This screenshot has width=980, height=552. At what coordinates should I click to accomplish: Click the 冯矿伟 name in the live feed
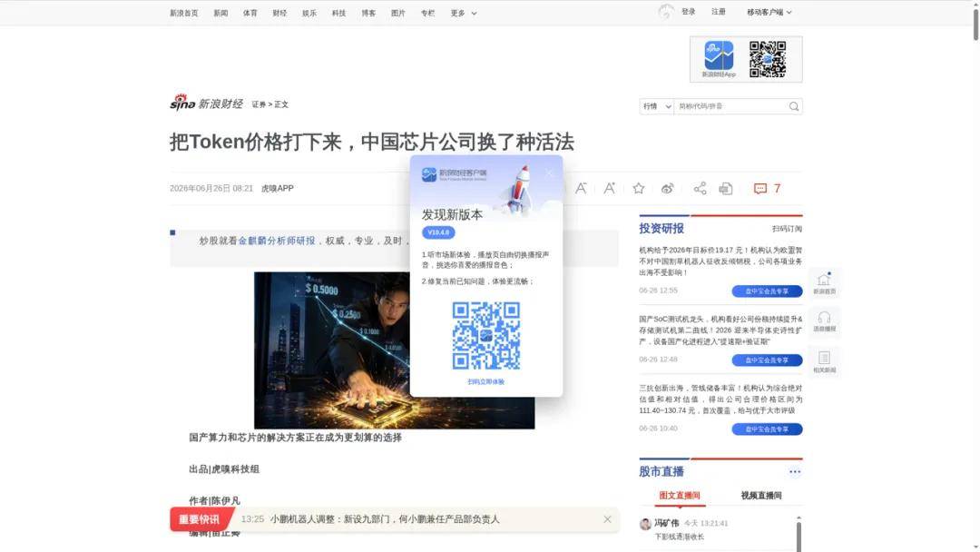click(x=666, y=523)
